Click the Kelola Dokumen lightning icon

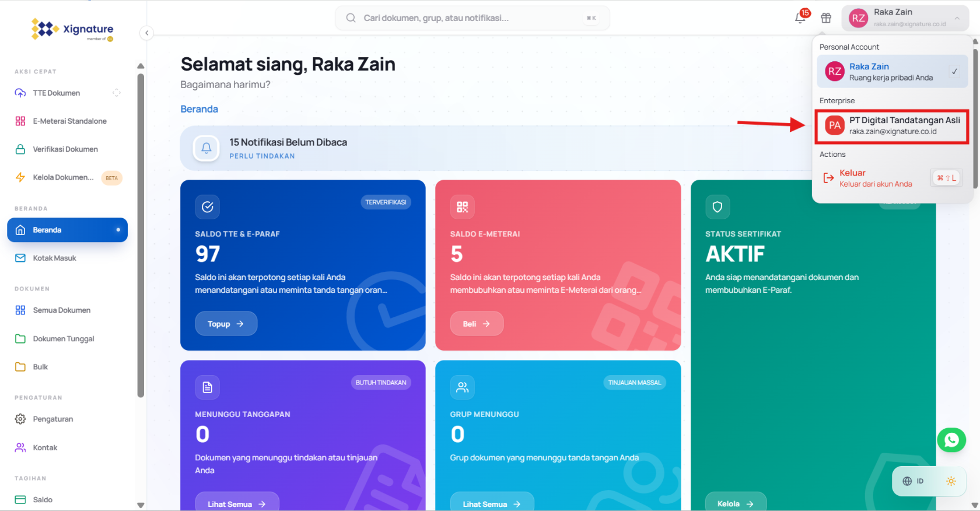20,177
